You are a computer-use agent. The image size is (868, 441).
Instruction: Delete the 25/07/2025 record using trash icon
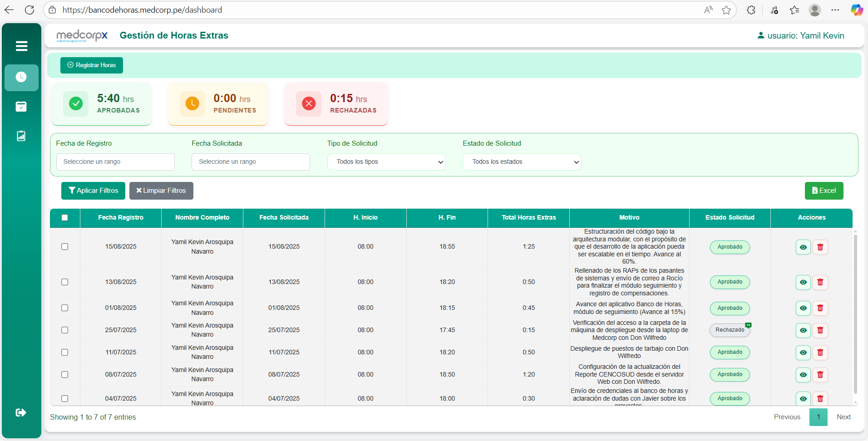(x=820, y=330)
